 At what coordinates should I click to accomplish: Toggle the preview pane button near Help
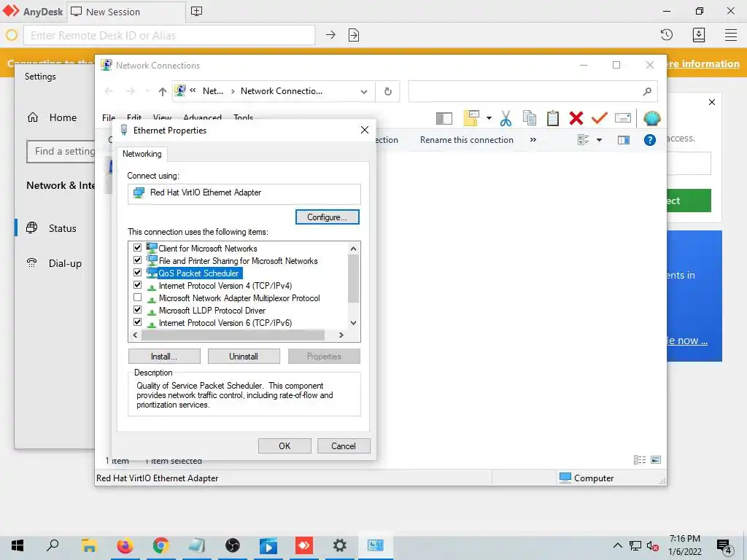624,140
